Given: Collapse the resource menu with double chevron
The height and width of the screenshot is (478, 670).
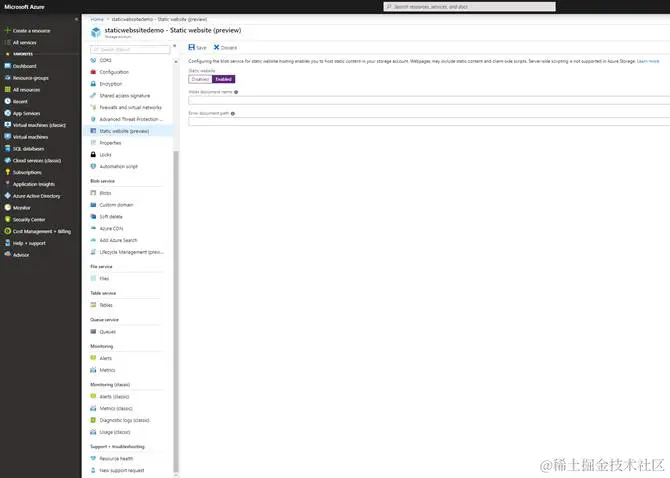Looking at the screenshot, I should pos(174,46).
